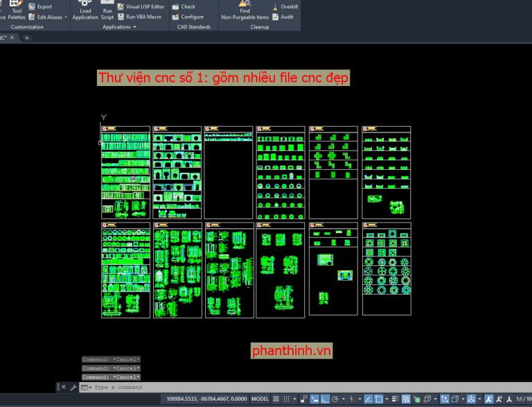Viewport: 532px width, 407px height.
Task: Toggle lineweight display icon
Action: (396, 399)
